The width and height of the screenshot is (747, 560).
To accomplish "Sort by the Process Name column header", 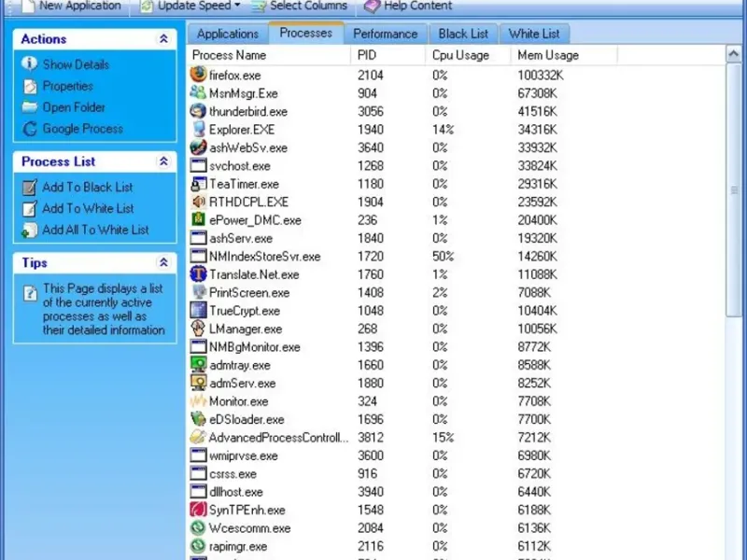I will 269,55.
